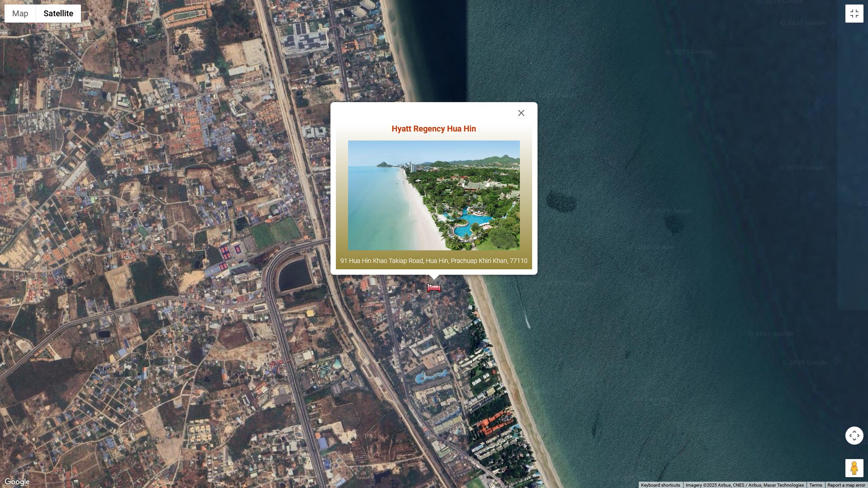Exit fullscreen using the top-right icon
The image size is (868, 488).
click(854, 14)
